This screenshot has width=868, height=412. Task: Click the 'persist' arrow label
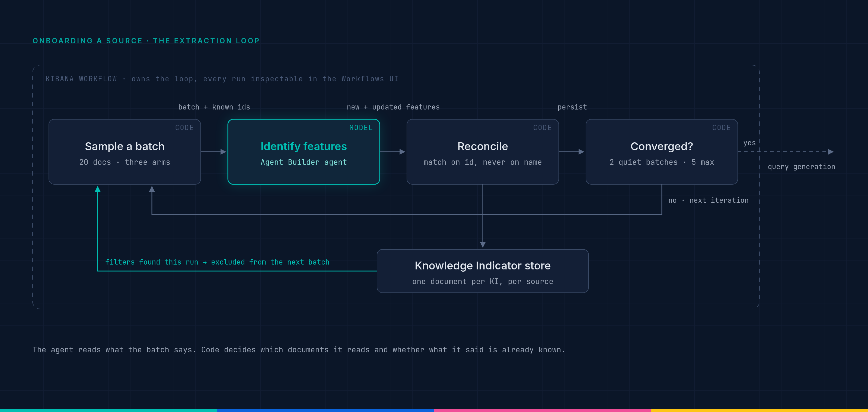pyautogui.click(x=572, y=107)
